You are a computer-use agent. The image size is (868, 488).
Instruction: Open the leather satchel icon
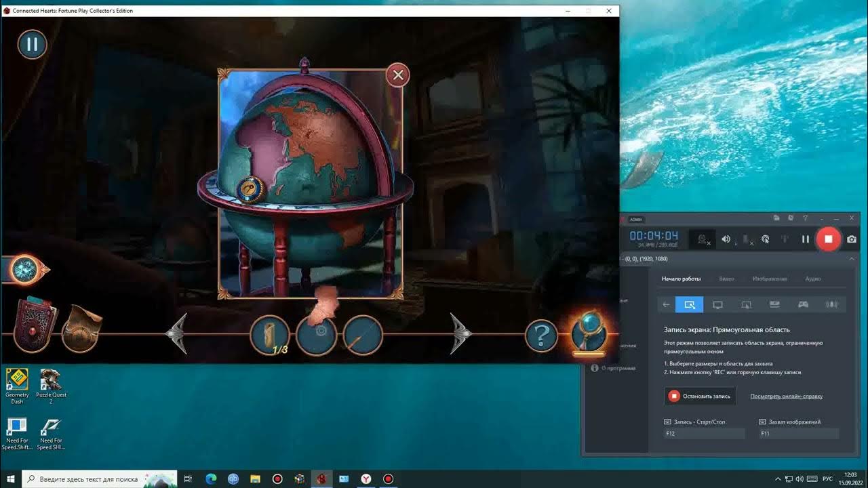point(82,330)
